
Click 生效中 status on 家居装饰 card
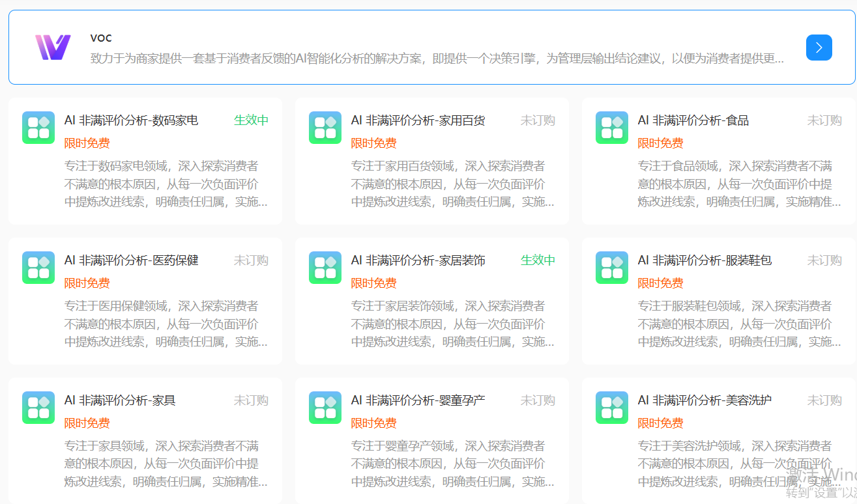[538, 260]
